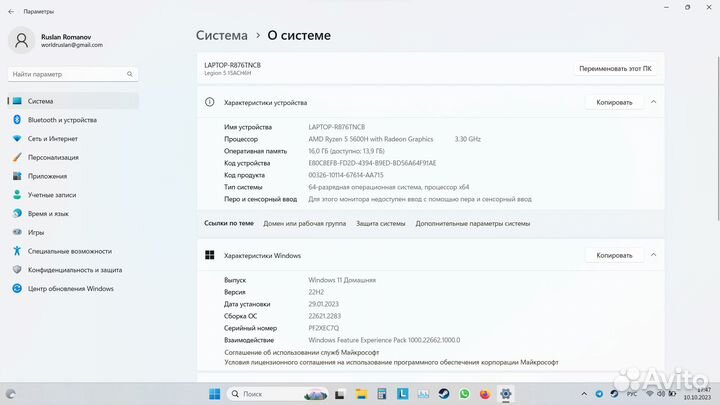Click the Специальные возможности accessibility icon
This screenshot has height=405, width=720.
point(17,251)
